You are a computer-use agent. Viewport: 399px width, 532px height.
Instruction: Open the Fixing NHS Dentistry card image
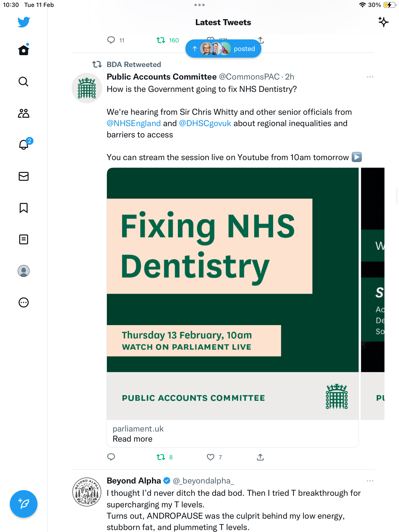coord(233,293)
